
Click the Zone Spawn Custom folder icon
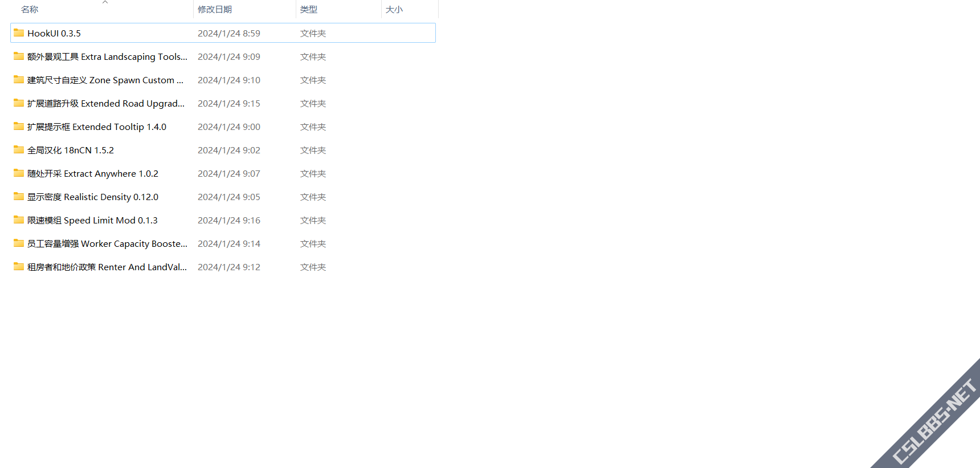click(x=19, y=80)
